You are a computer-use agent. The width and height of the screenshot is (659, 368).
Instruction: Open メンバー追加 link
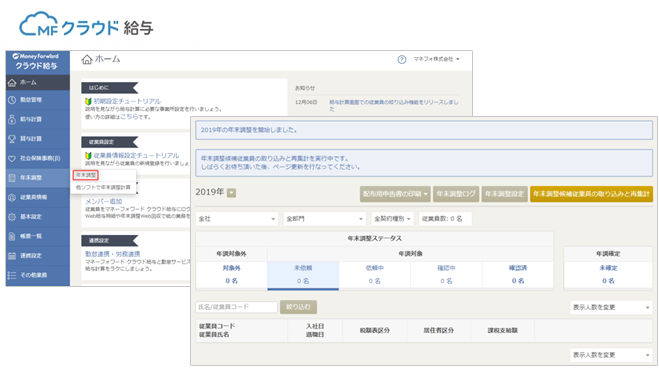click(x=104, y=201)
